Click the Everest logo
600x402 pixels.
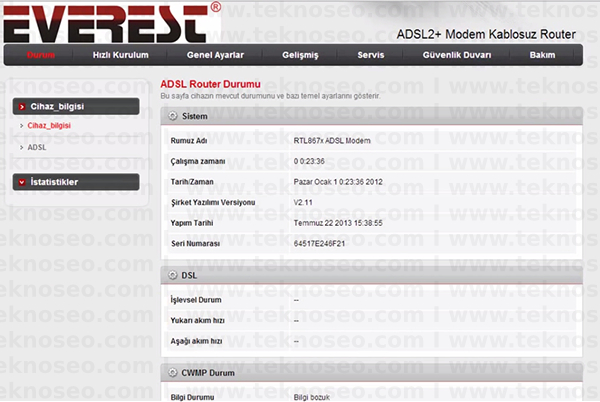click(x=112, y=22)
